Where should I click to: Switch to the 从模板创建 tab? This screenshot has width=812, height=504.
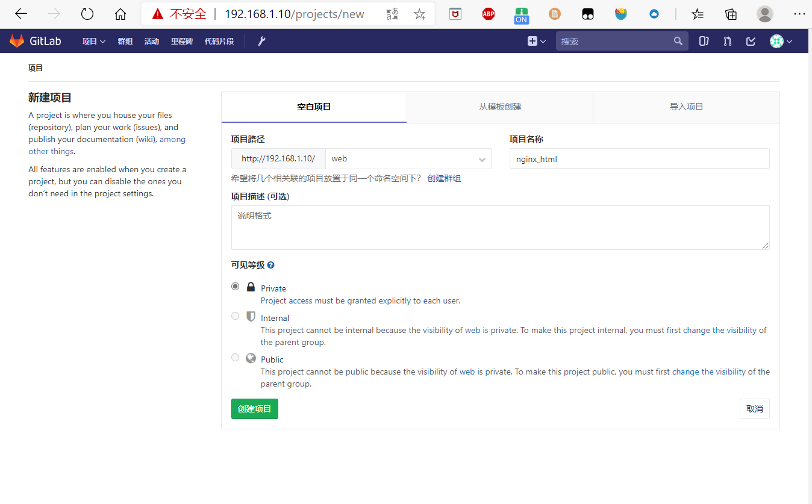point(500,107)
